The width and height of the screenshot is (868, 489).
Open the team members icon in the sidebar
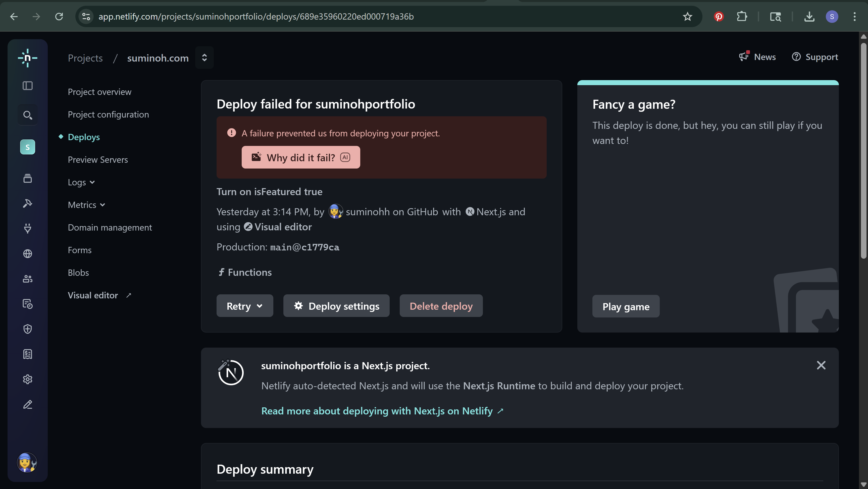[28, 279]
